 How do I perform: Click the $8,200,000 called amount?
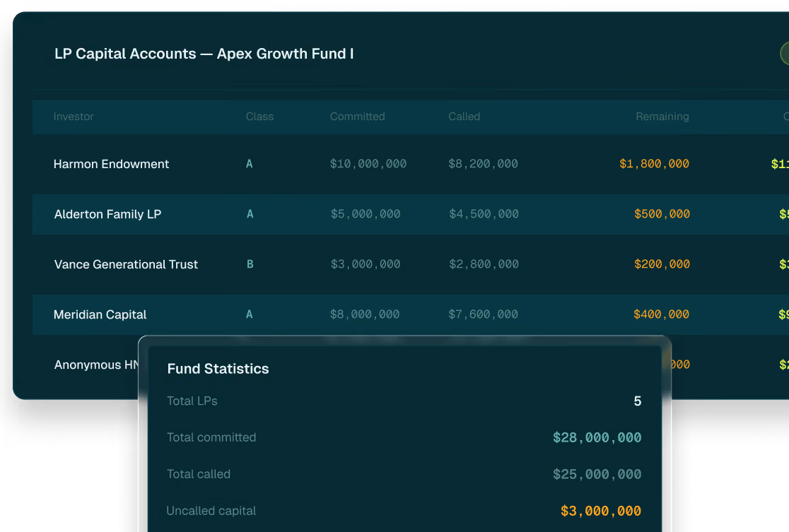point(483,164)
